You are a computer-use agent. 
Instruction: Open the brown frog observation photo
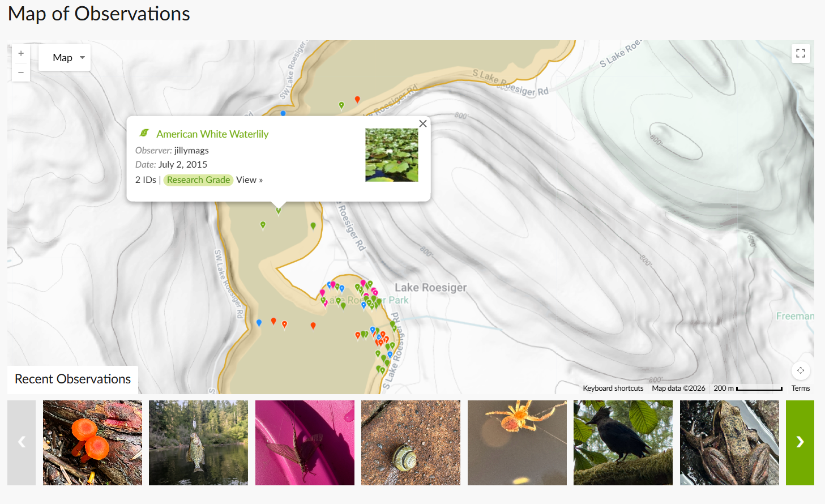pyautogui.click(x=729, y=442)
